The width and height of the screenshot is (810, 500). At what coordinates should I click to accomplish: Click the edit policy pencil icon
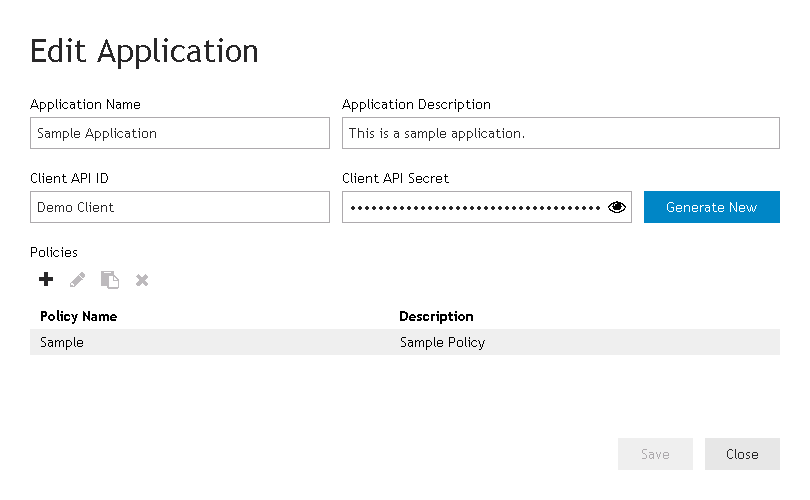tap(77, 280)
